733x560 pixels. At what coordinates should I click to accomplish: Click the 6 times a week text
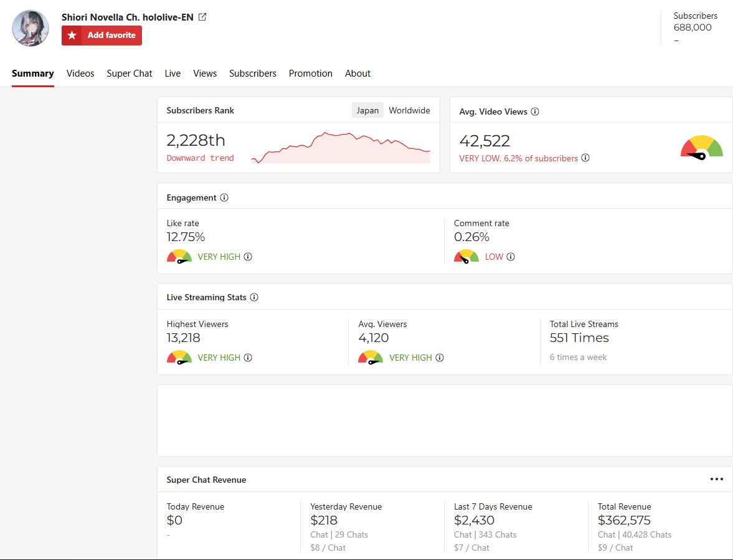[x=579, y=357]
